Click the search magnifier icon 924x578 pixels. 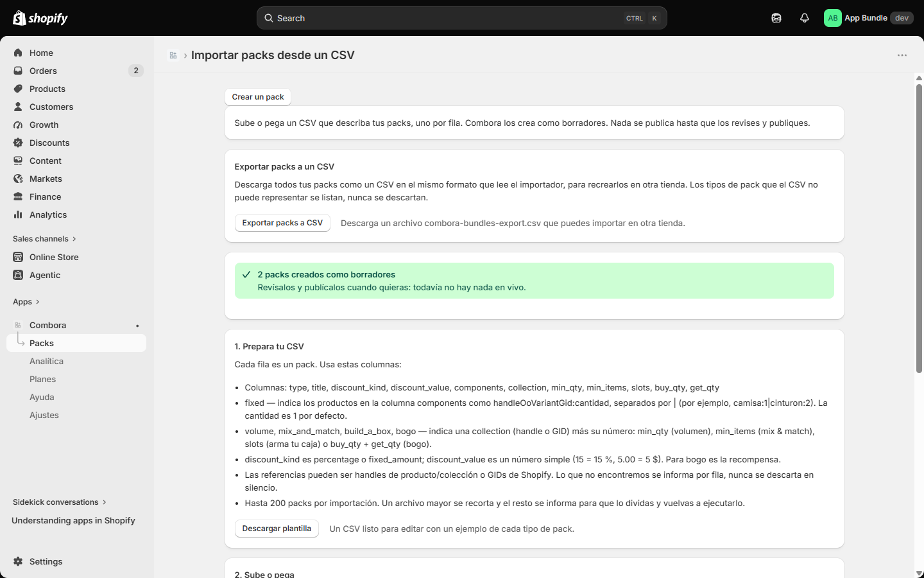coord(269,18)
